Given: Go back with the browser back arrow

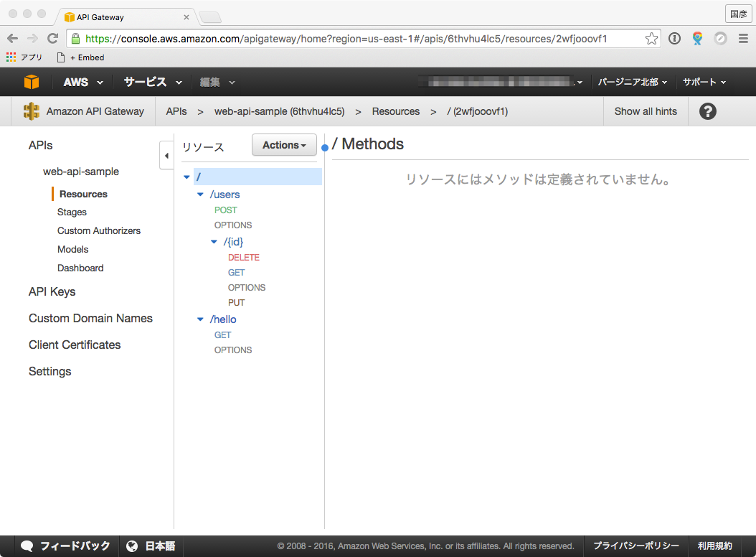Looking at the screenshot, I should pyautogui.click(x=12, y=39).
